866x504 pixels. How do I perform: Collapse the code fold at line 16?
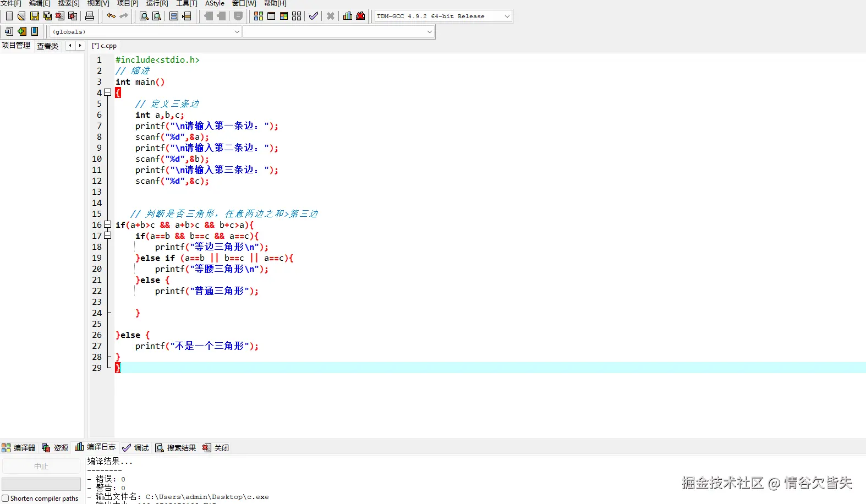(108, 224)
